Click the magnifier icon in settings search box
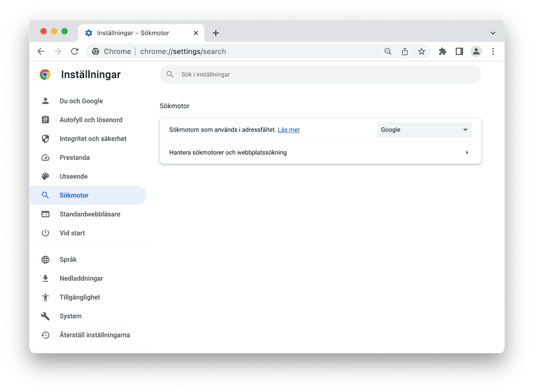Image resolution: width=534 pixels, height=392 pixels. pos(170,75)
